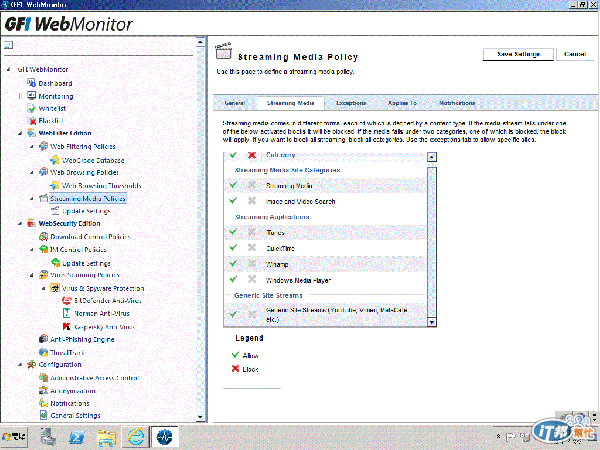
Task: Click Virus Scanning Policies icon
Action: pyautogui.click(x=43, y=275)
